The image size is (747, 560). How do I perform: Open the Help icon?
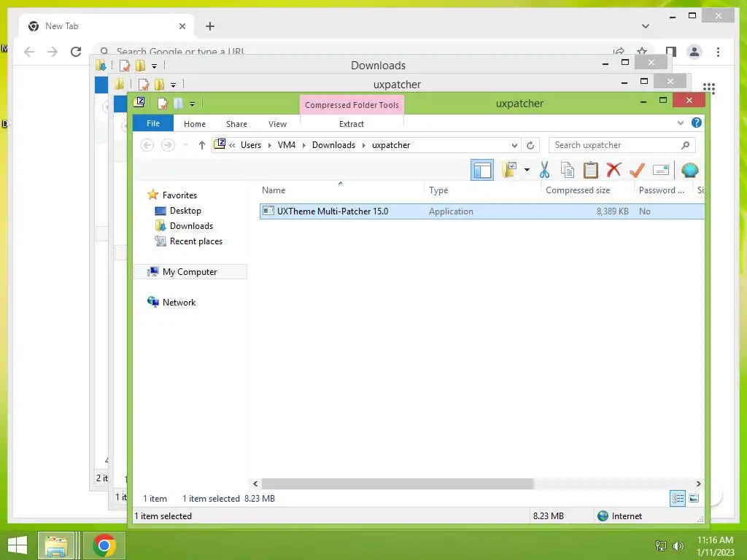click(697, 122)
